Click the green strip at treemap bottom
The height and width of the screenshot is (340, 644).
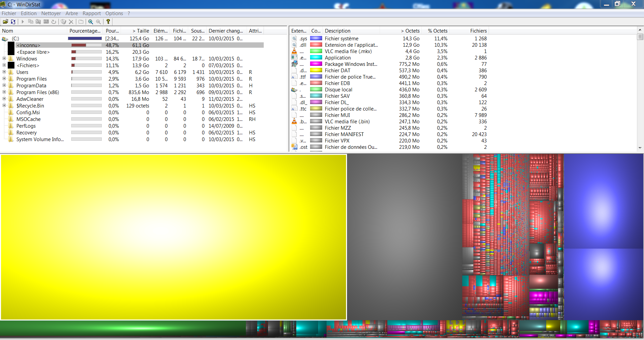123,329
